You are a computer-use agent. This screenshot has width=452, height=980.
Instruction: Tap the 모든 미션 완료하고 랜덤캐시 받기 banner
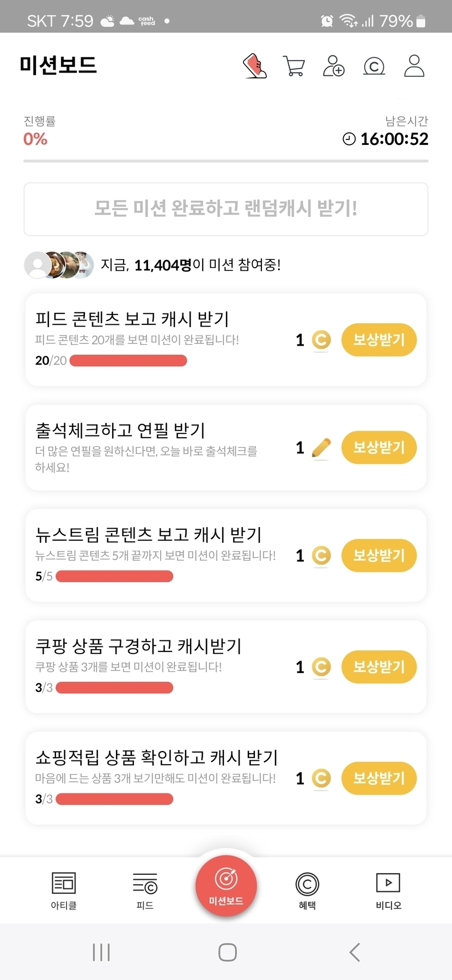point(226,209)
